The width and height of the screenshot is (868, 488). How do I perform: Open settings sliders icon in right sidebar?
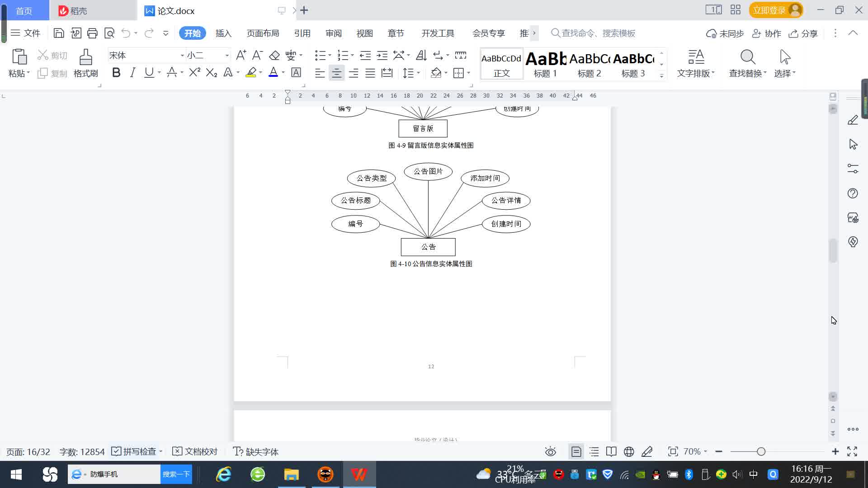tap(853, 169)
